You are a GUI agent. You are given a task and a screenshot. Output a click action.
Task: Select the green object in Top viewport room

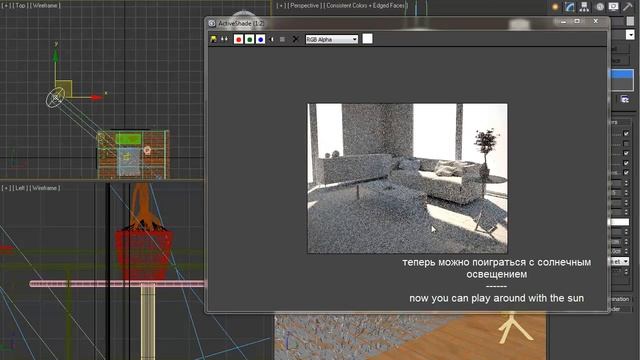(x=129, y=140)
